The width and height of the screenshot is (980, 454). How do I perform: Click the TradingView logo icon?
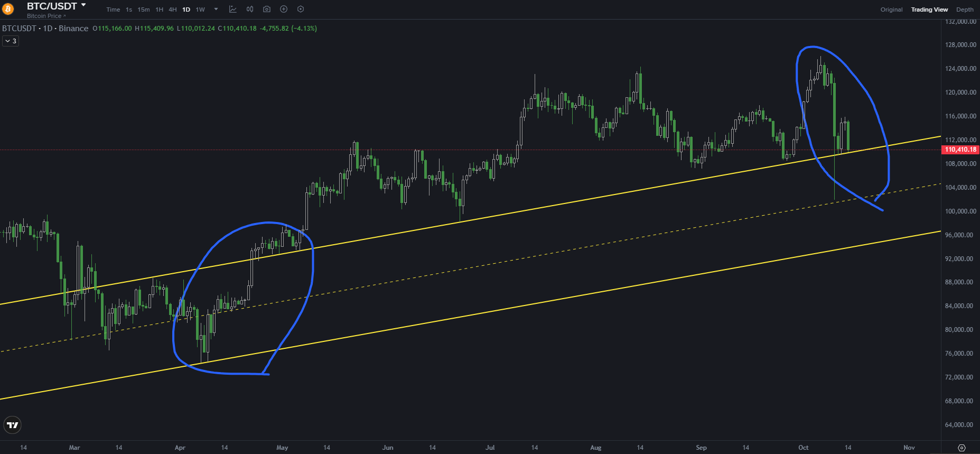pos(13,425)
